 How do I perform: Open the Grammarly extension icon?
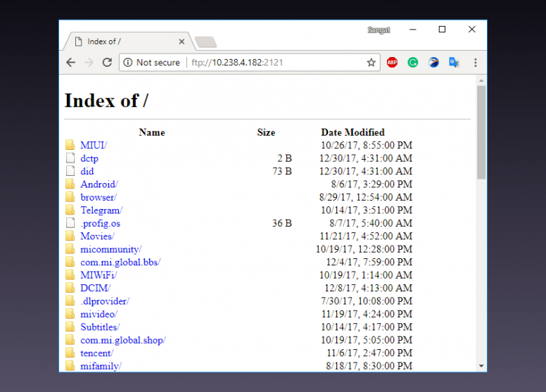tap(413, 63)
